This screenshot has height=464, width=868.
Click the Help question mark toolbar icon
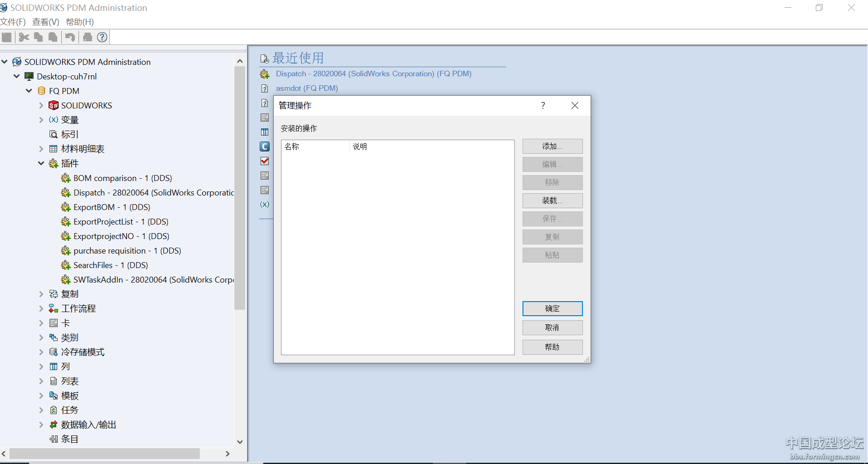pos(102,37)
